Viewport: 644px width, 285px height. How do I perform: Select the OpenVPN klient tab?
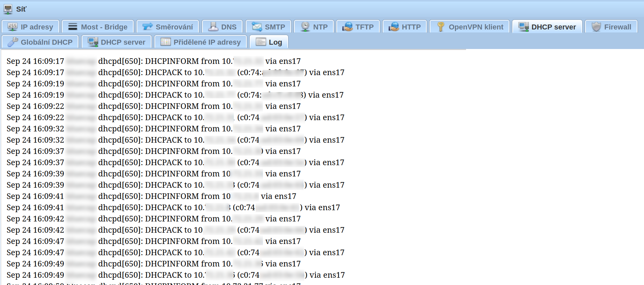[470, 27]
